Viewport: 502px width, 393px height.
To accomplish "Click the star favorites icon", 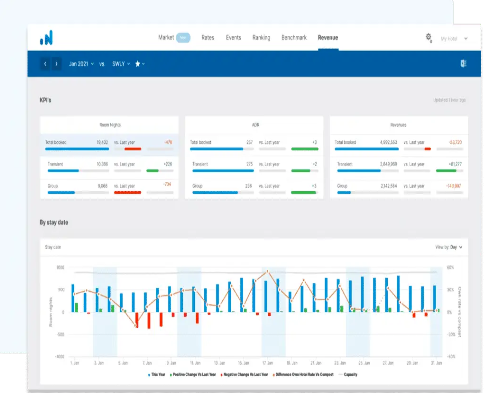I will [139, 64].
